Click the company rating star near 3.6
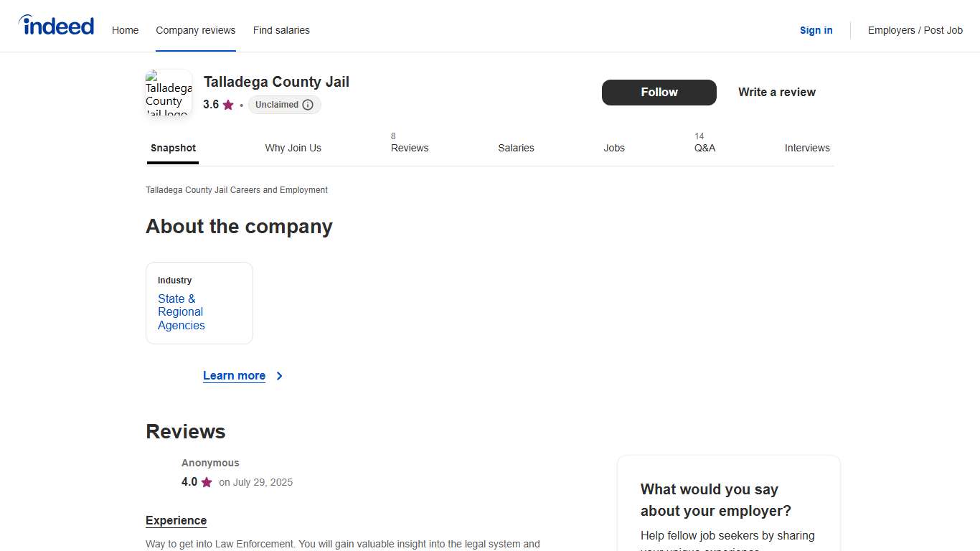This screenshot has width=980, height=551. [x=228, y=105]
